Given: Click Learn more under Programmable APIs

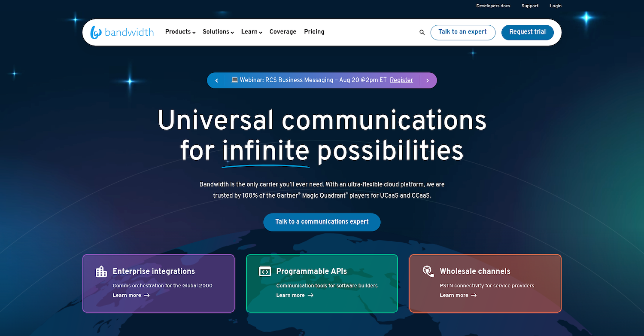Looking at the screenshot, I should 291,296.
